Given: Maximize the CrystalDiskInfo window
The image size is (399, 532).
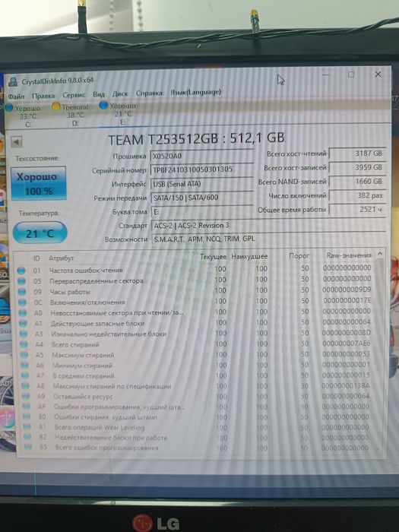Looking at the screenshot, I should pyautogui.click(x=351, y=74).
